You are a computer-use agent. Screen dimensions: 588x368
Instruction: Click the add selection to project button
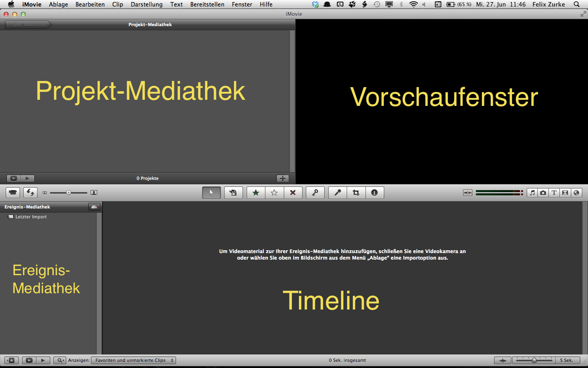point(233,193)
